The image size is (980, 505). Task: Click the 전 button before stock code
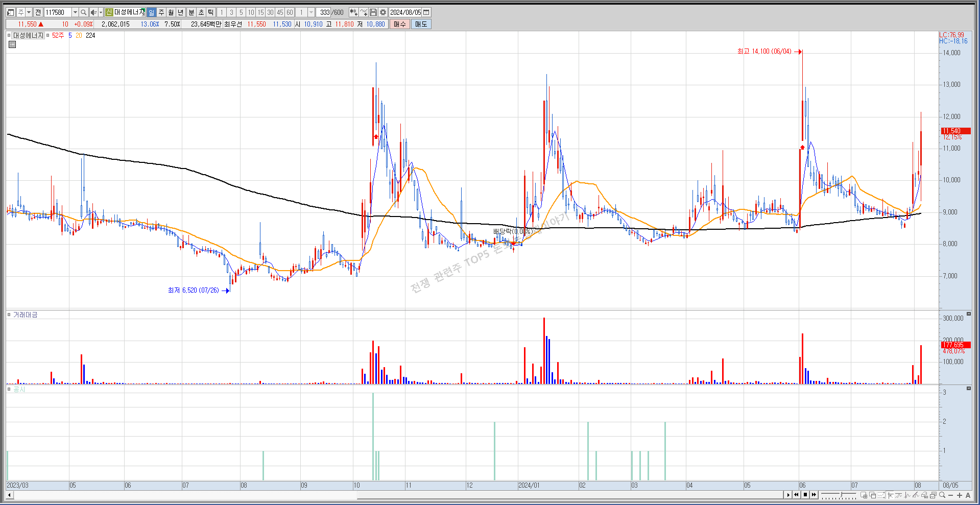coord(38,12)
